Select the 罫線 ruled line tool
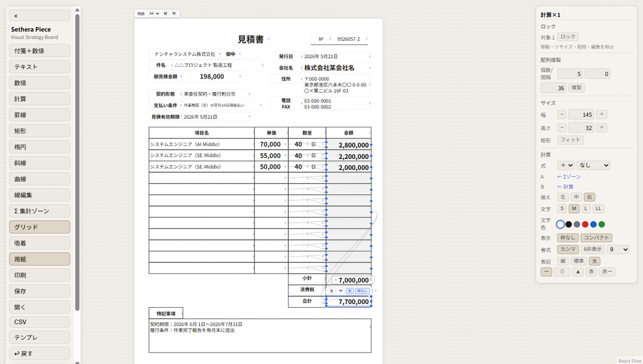The height and width of the screenshot is (364, 643). 40,115
